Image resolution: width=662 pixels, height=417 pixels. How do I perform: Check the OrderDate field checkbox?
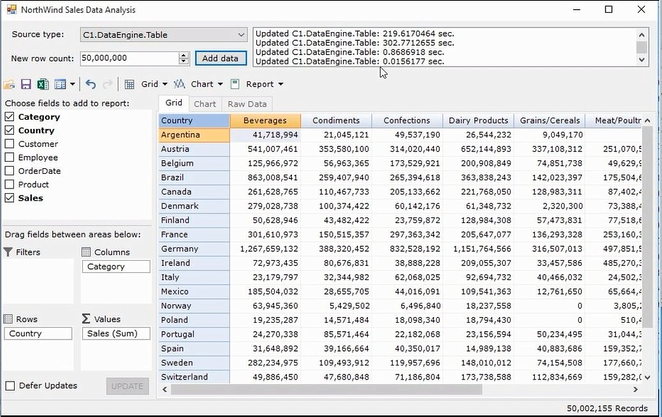[9, 171]
